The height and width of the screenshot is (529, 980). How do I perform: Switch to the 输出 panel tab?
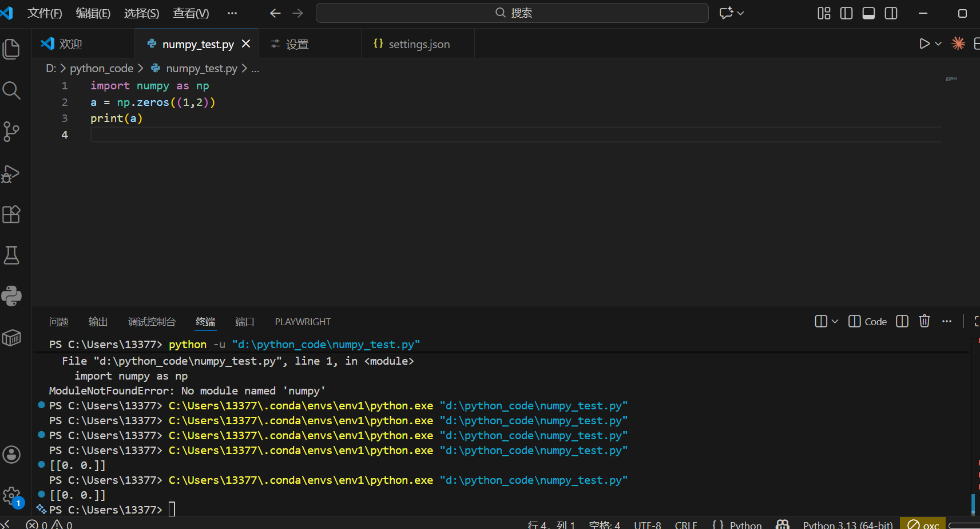click(x=98, y=322)
